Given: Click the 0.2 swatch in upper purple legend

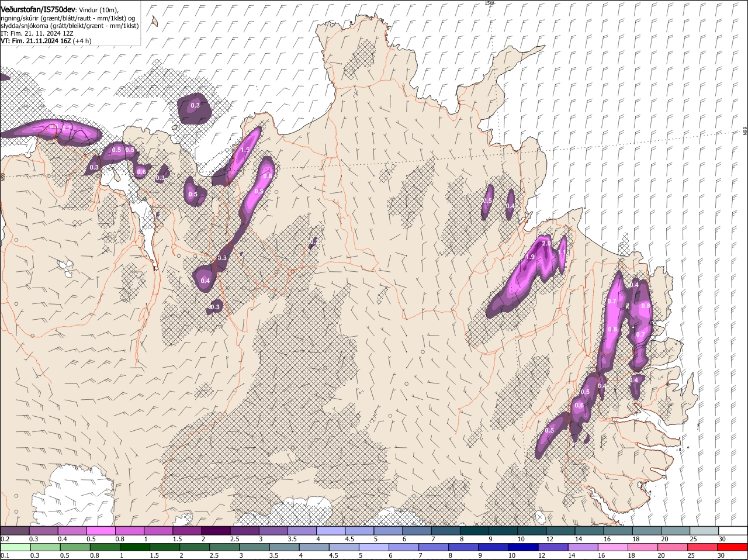Looking at the screenshot, I should click(x=15, y=531).
